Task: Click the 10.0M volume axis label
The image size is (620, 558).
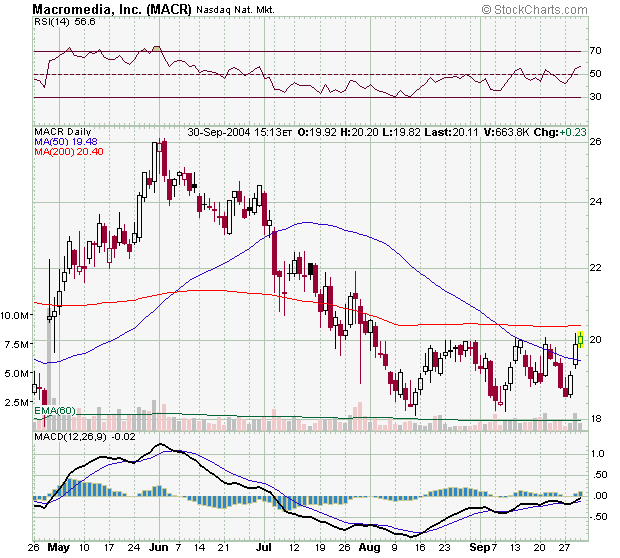Action: tap(15, 315)
